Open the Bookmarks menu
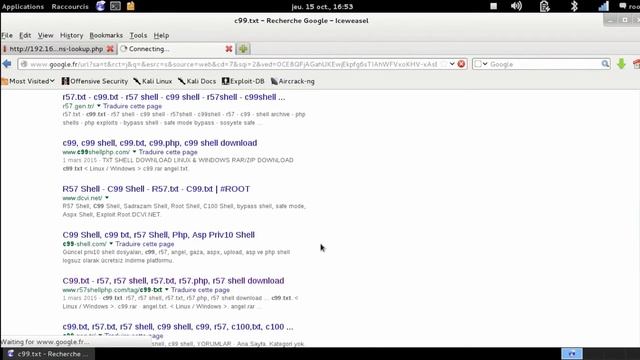This screenshot has width=640, height=360. click(106, 36)
